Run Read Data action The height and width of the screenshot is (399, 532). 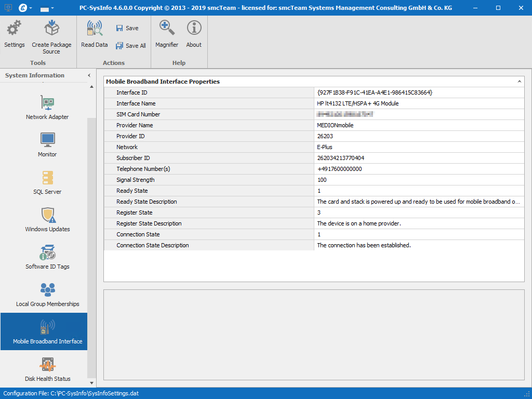(95, 34)
